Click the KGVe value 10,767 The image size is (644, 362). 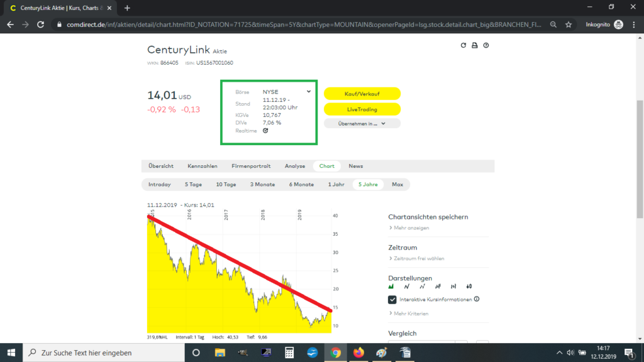[272, 116]
